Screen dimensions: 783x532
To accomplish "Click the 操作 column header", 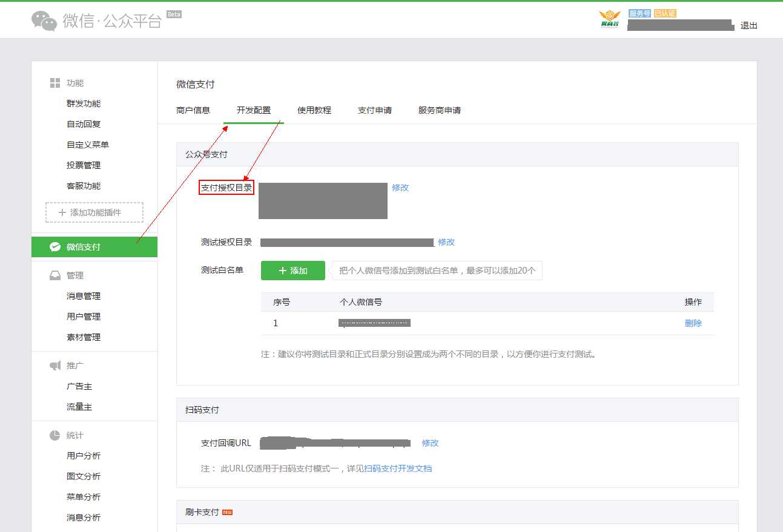I will [693, 302].
